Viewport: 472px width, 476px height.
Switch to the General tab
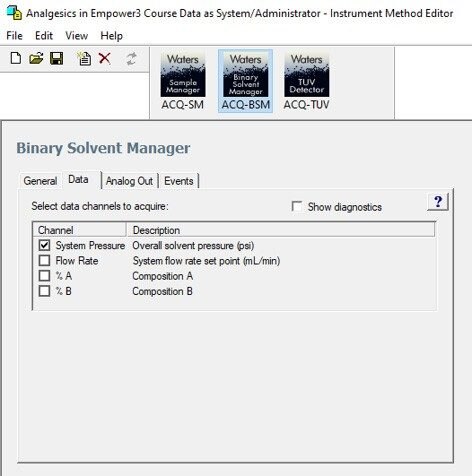[40, 181]
